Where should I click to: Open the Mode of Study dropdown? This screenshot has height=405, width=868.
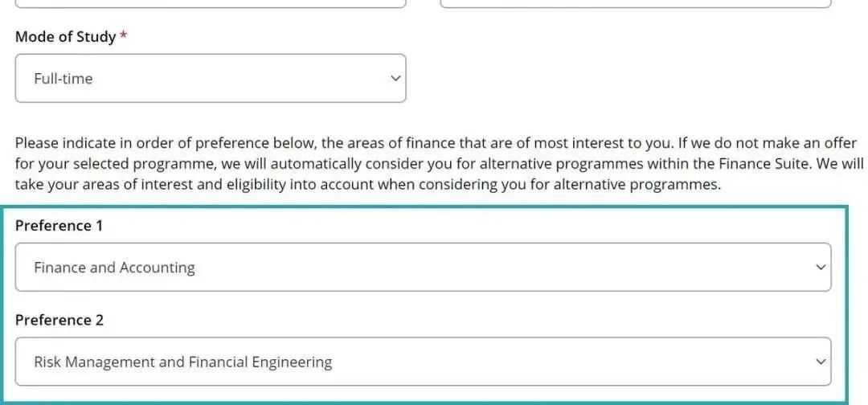pos(211,79)
